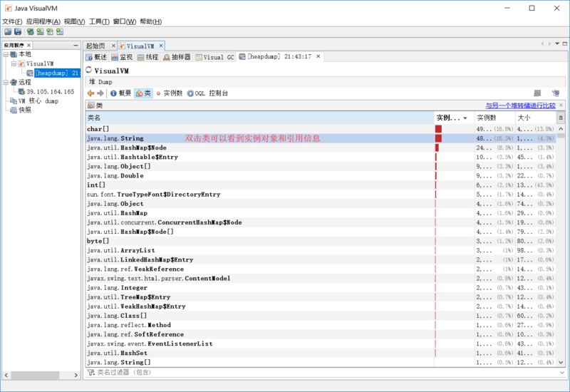Screen dimensions: 570x392
Task: Select the java.util.HashMap$Node row
Action: tap(321, 148)
